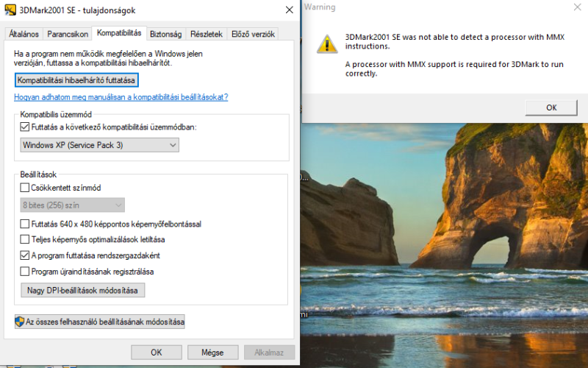Click Nagy DPI-beállítások módosítása button

click(82, 290)
